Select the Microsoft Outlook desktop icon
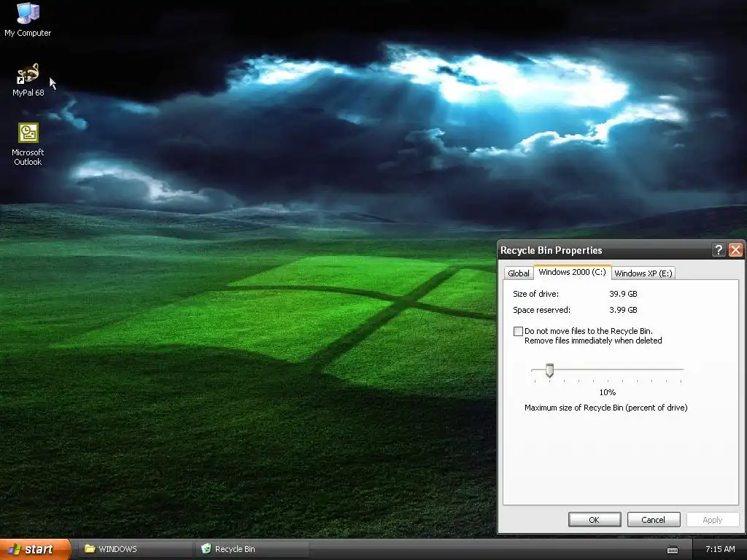 pyautogui.click(x=28, y=144)
